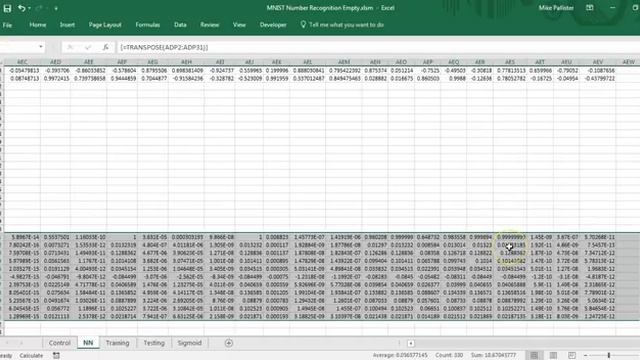Go to the Developer ribbon tab
Screen dimensions: 640x360
coord(273,25)
